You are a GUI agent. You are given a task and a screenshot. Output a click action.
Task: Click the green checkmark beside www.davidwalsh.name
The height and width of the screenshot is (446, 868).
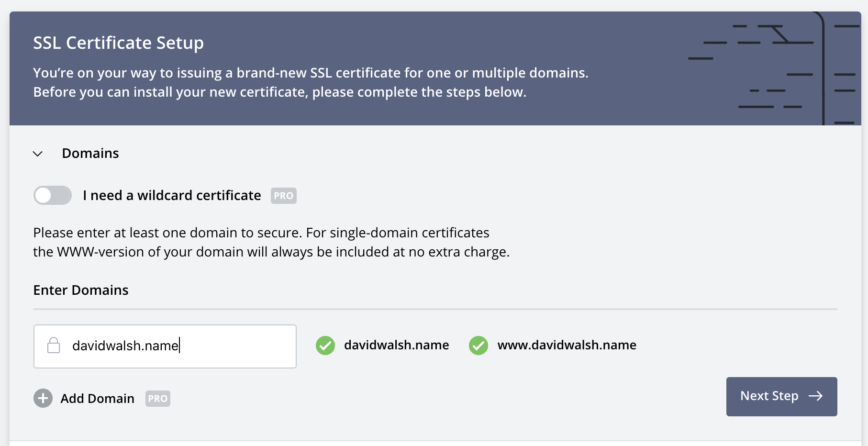point(478,346)
